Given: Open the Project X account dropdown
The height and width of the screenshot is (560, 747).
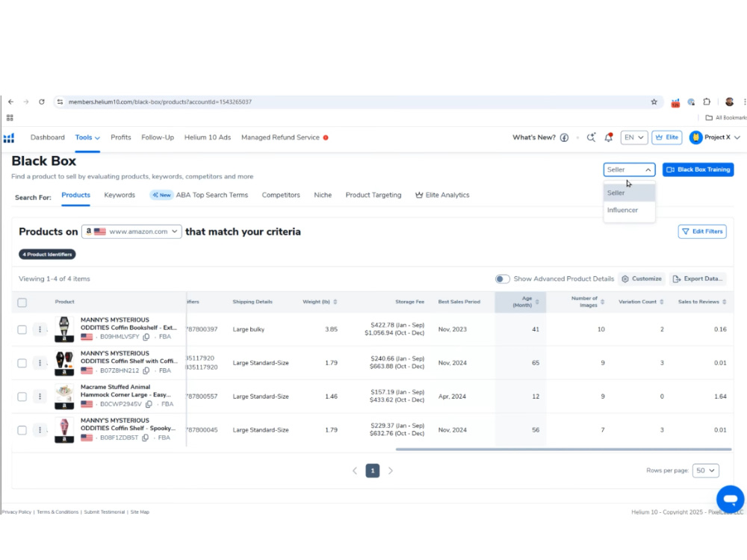Looking at the screenshot, I should click(x=715, y=137).
